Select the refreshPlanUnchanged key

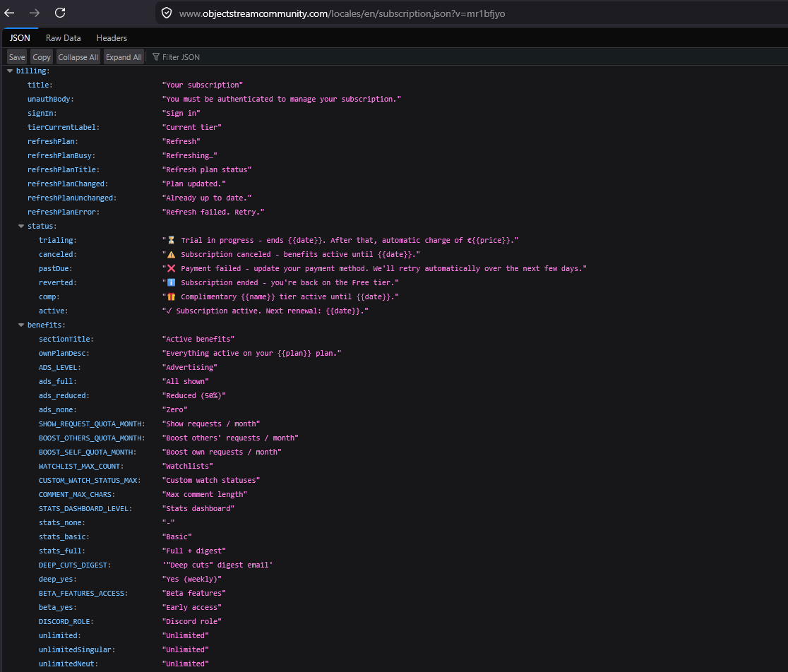pos(72,198)
